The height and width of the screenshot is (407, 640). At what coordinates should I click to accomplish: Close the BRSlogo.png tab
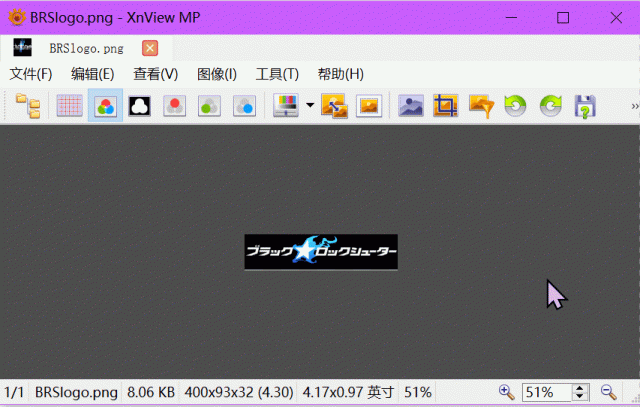150,48
